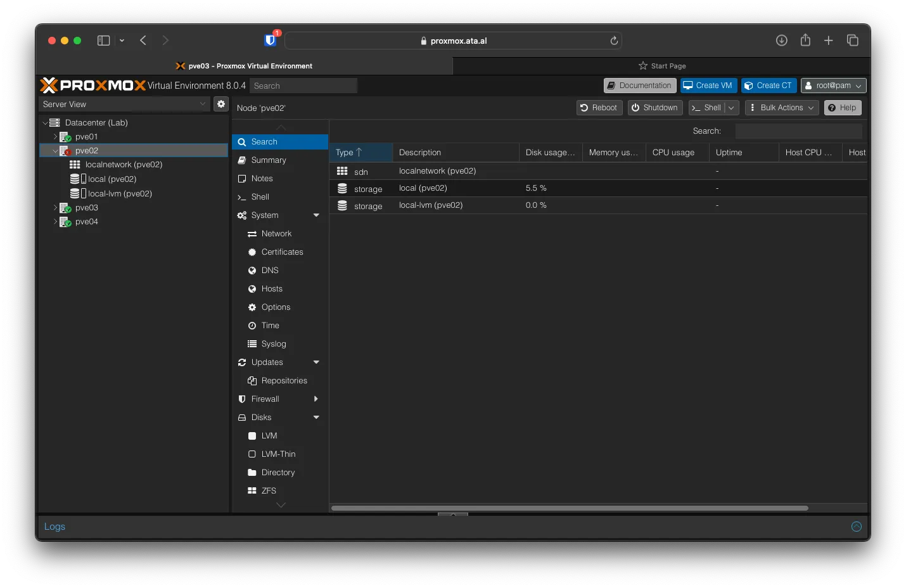Expand the Logs panel circle icon
The height and width of the screenshot is (588, 906).
(x=857, y=527)
